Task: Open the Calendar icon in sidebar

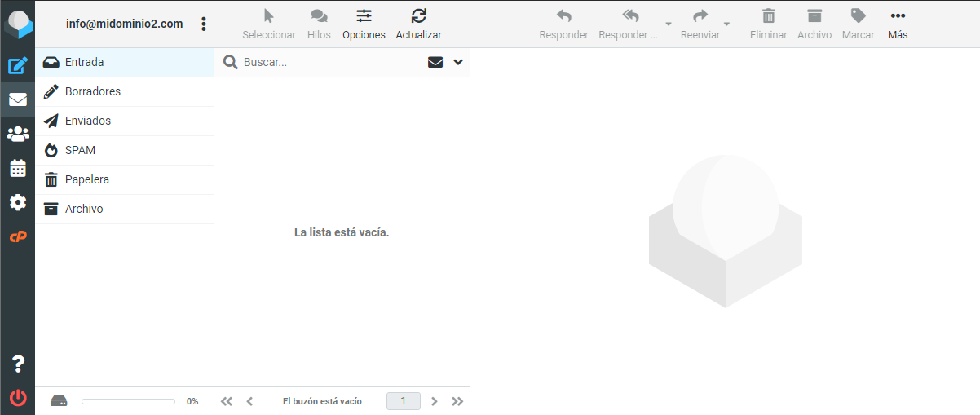Action: click(17, 169)
